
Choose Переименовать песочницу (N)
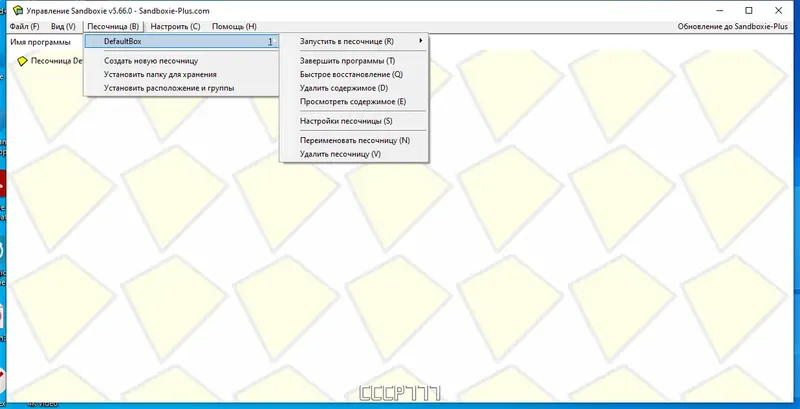point(354,140)
